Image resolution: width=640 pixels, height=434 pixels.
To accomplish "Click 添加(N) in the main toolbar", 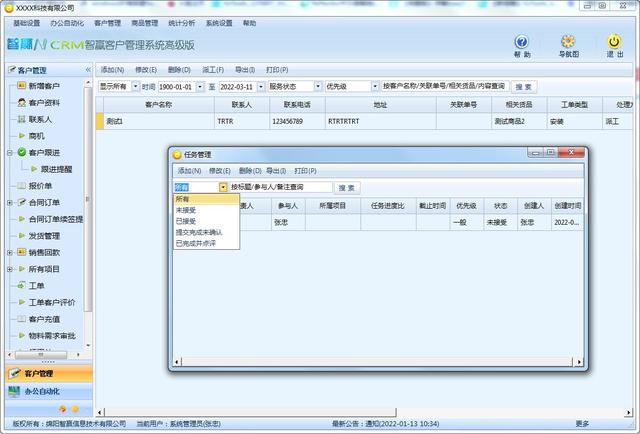I will tap(112, 70).
